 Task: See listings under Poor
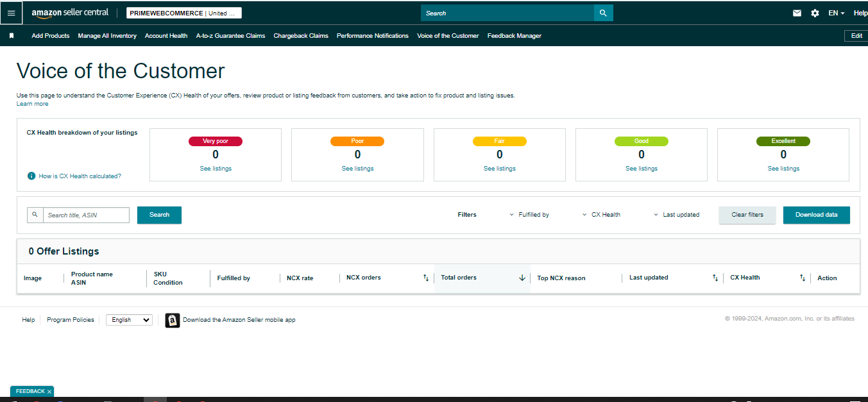[357, 169]
